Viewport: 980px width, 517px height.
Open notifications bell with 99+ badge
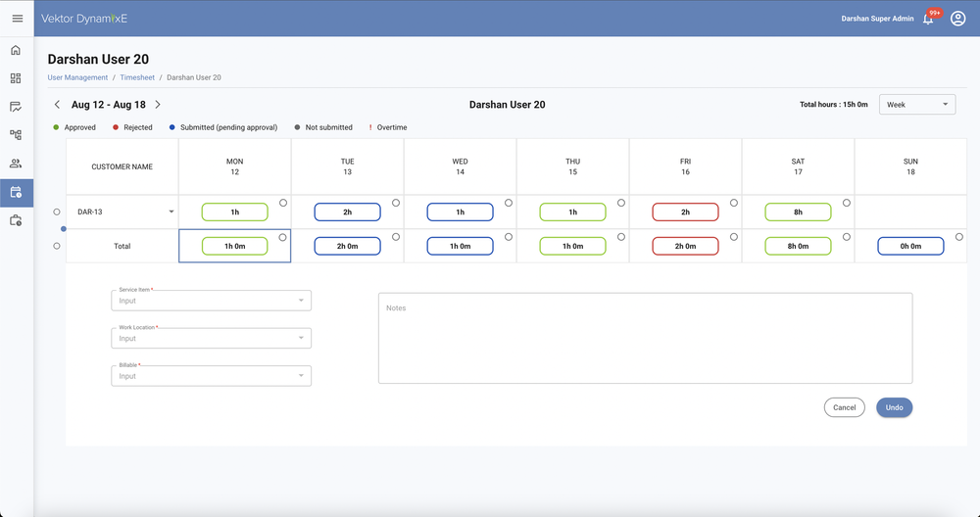pyautogui.click(x=929, y=19)
